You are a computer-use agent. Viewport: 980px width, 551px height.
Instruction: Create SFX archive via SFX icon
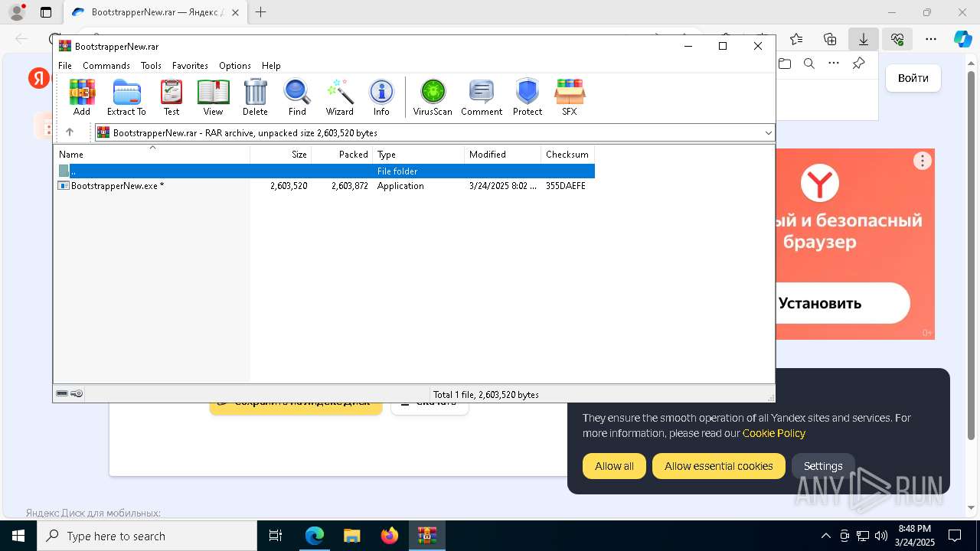click(x=570, y=97)
